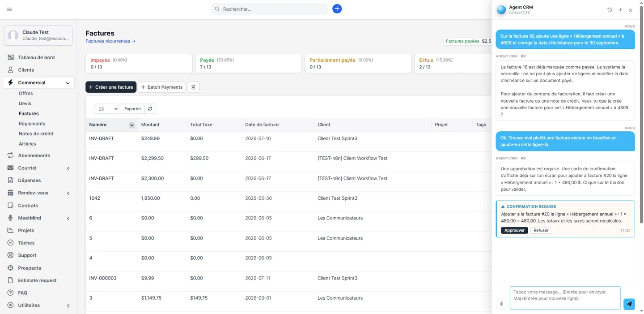Click the Batch Payments button
Screen dimensions: 644x314
161,87
